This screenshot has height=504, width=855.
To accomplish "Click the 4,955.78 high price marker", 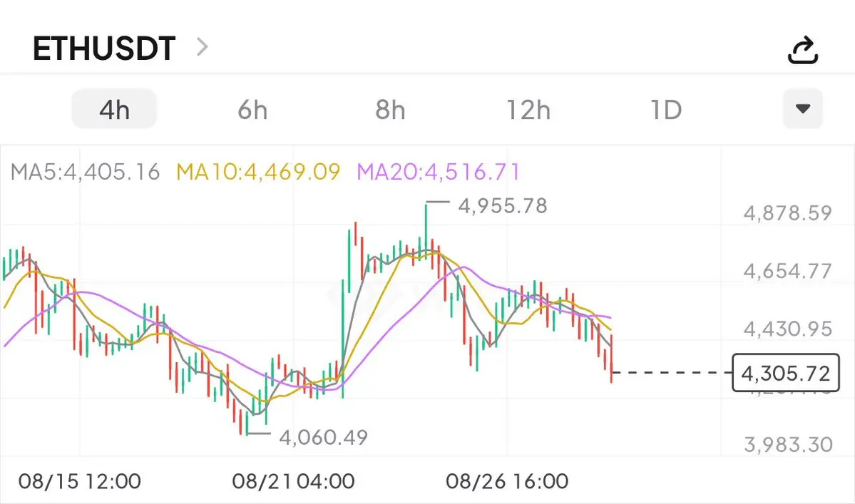I will pyautogui.click(x=503, y=206).
